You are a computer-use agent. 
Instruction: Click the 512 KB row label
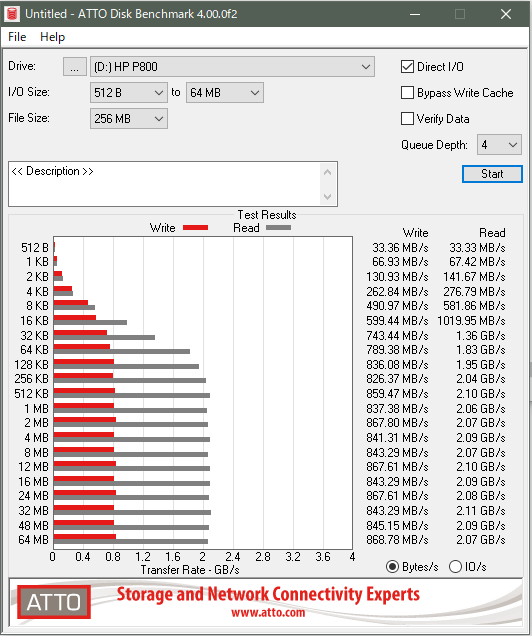31,394
